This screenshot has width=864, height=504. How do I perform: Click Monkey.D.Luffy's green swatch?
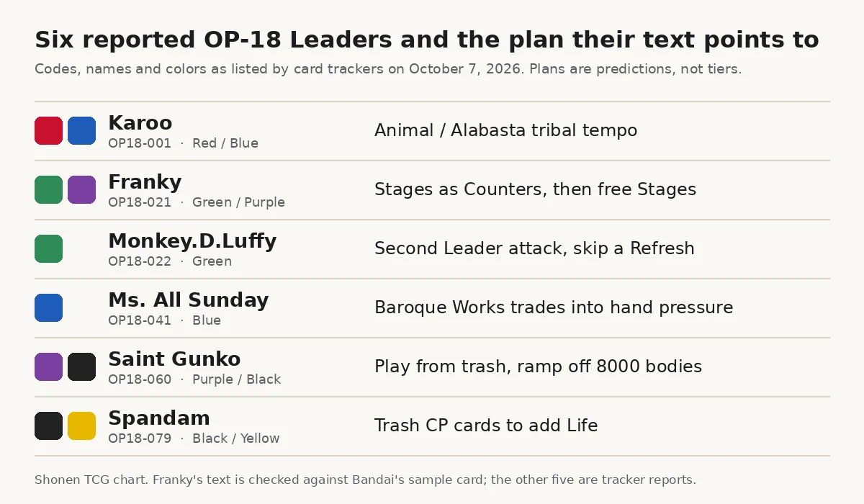coord(49,249)
